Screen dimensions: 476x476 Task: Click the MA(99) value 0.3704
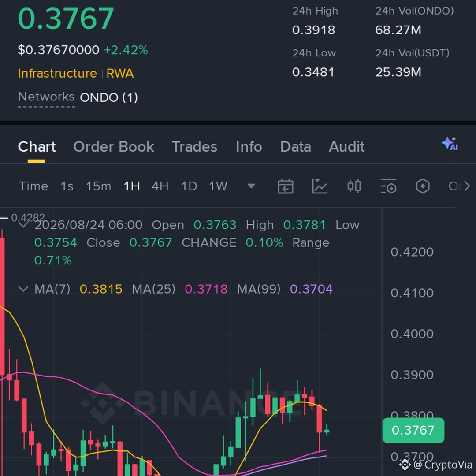[312, 289]
